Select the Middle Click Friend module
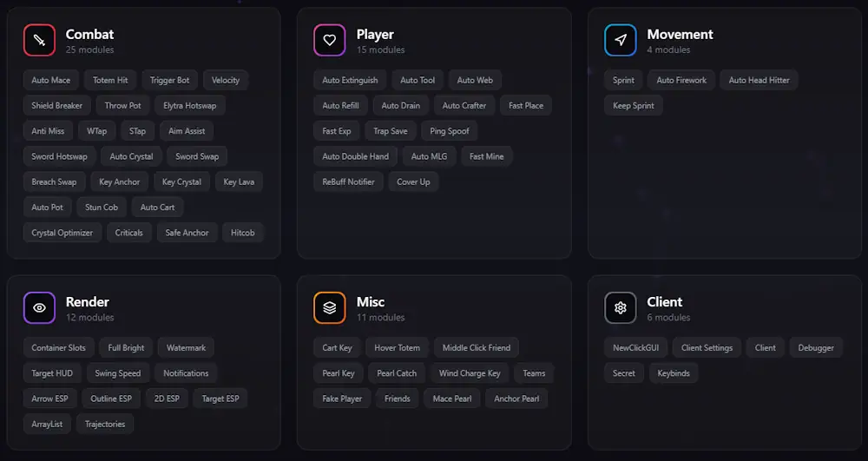The width and height of the screenshot is (868, 461). (476, 347)
